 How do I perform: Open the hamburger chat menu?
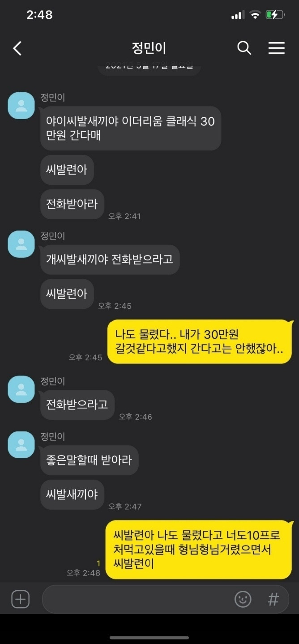tap(277, 48)
